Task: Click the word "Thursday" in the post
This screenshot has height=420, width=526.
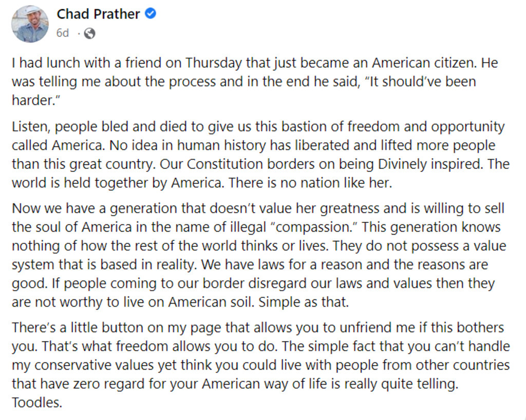Action: click(213, 63)
